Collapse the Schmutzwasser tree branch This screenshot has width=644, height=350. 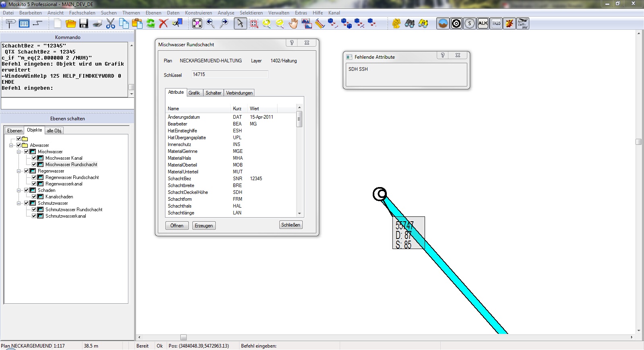19,203
